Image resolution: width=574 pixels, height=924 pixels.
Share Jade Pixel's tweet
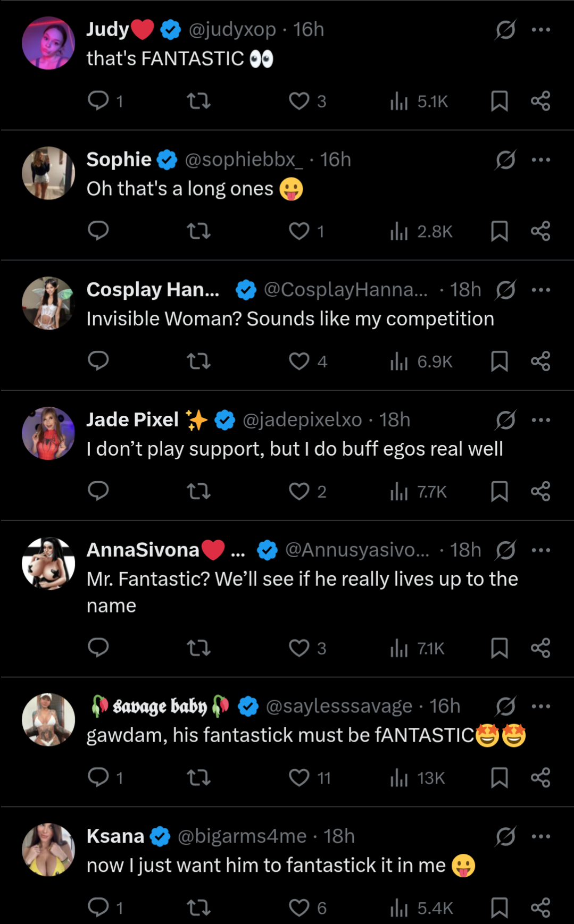point(540,491)
